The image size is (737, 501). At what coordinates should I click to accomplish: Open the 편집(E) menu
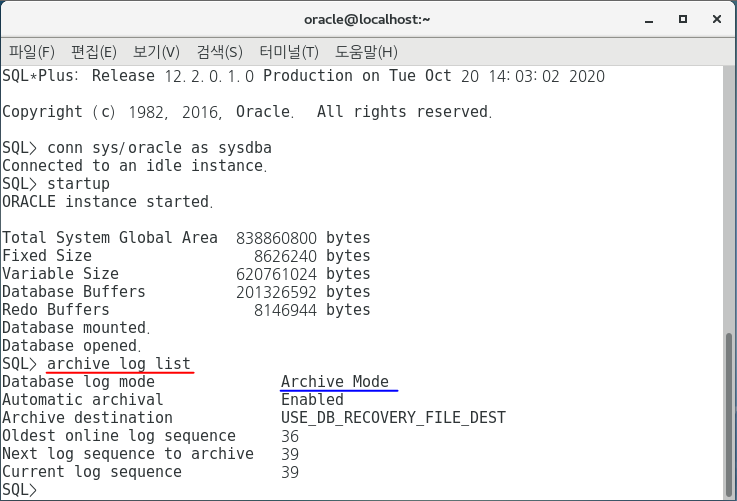[x=94, y=51]
